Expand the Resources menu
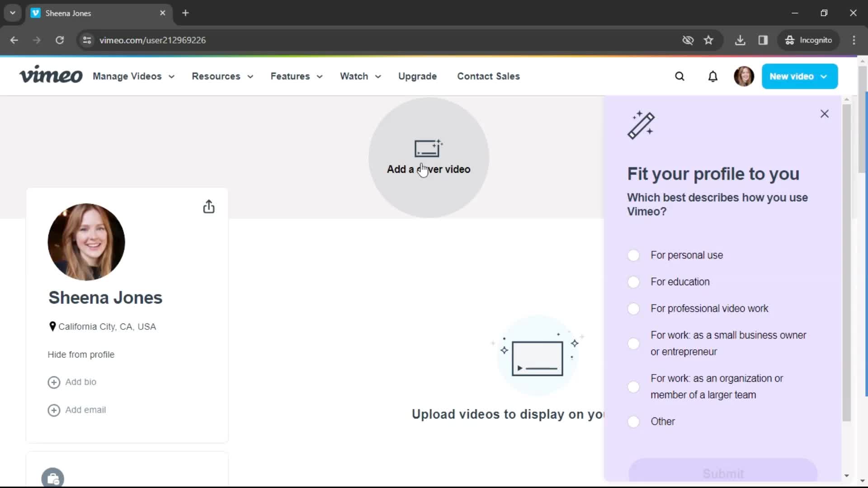The height and width of the screenshot is (488, 868). pyautogui.click(x=222, y=76)
